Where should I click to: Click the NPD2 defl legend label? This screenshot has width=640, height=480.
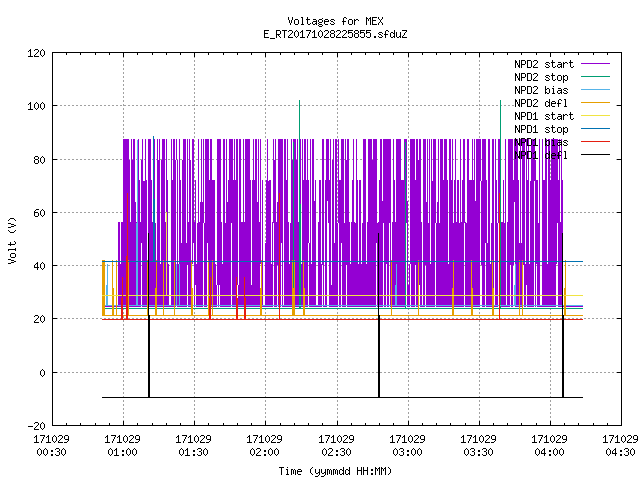point(541,103)
